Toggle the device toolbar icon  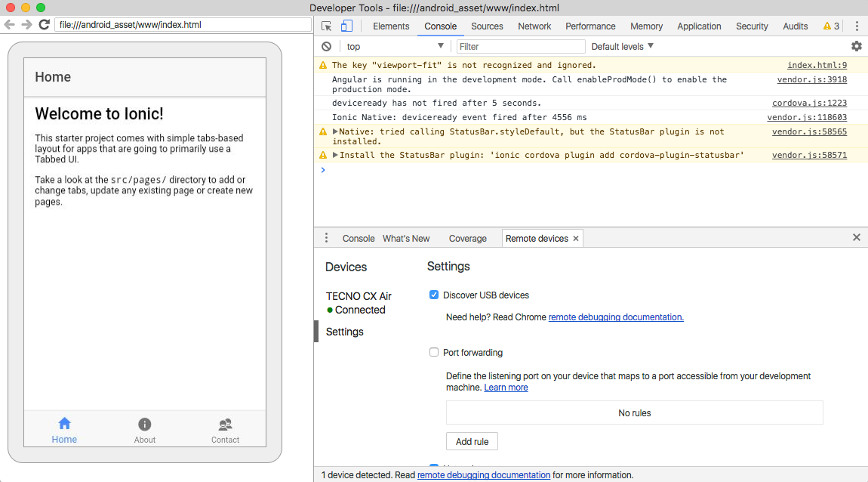346,26
